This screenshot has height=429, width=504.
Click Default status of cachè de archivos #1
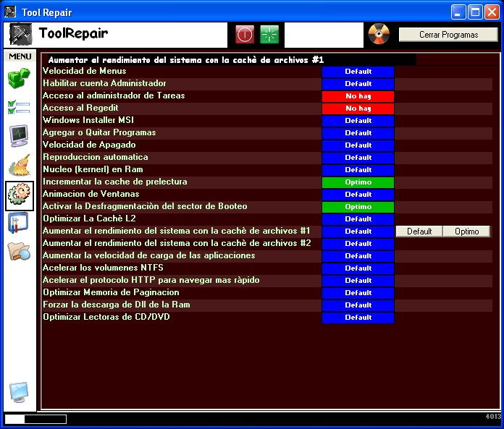point(358,232)
